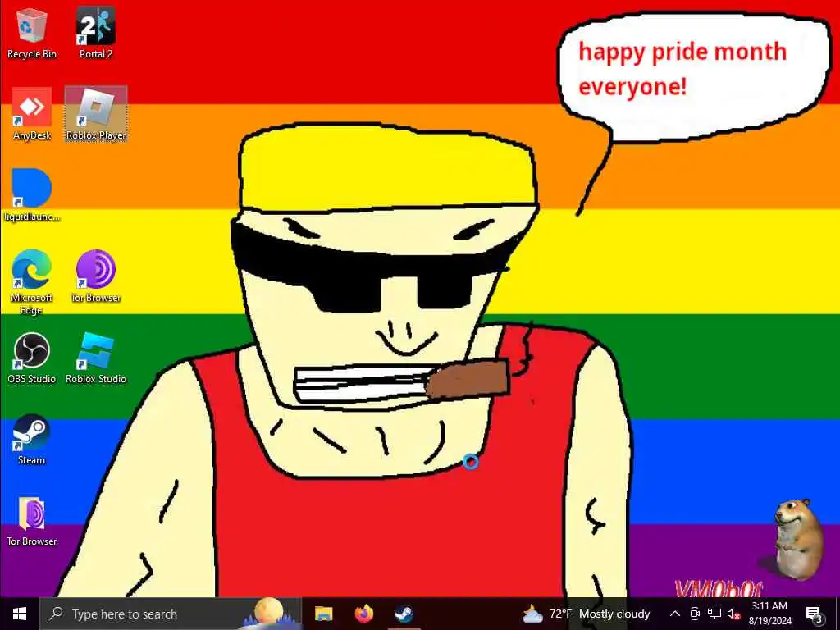Select the Microsoft Edge desktop shortcut
This screenshot has height=630, width=840.
(x=32, y=282)
